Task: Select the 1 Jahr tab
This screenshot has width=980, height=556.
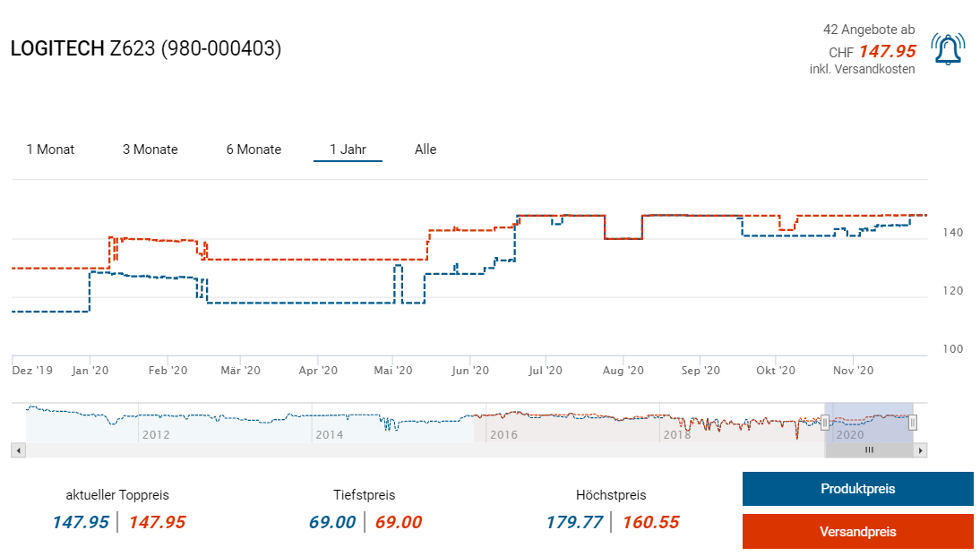Action: click(x=348, y=150)
